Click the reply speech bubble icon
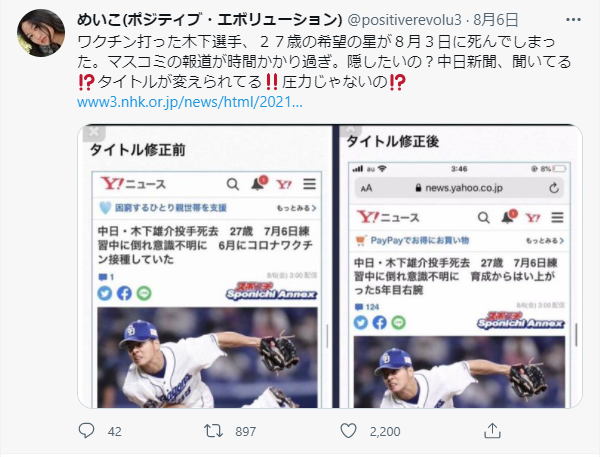Screen dimensions: 612x457 tap(86, 430)
